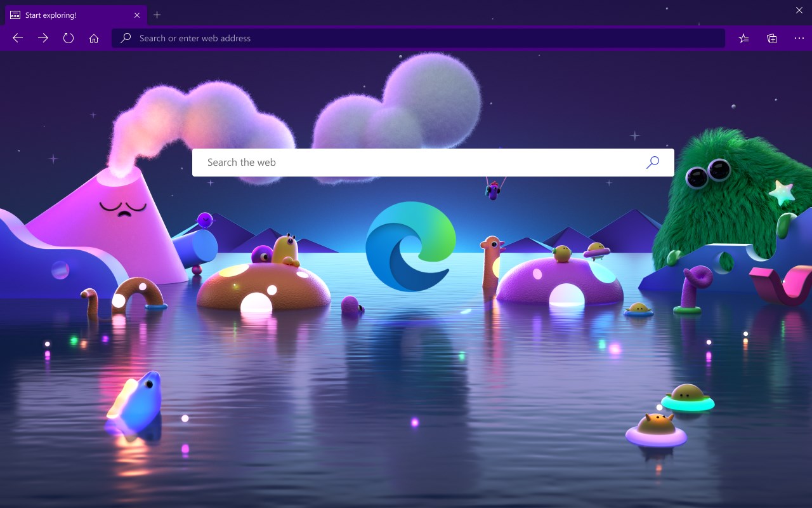
Task: Open Favorites star list icon
Action: pyautogui.click(x=744, y=38)
